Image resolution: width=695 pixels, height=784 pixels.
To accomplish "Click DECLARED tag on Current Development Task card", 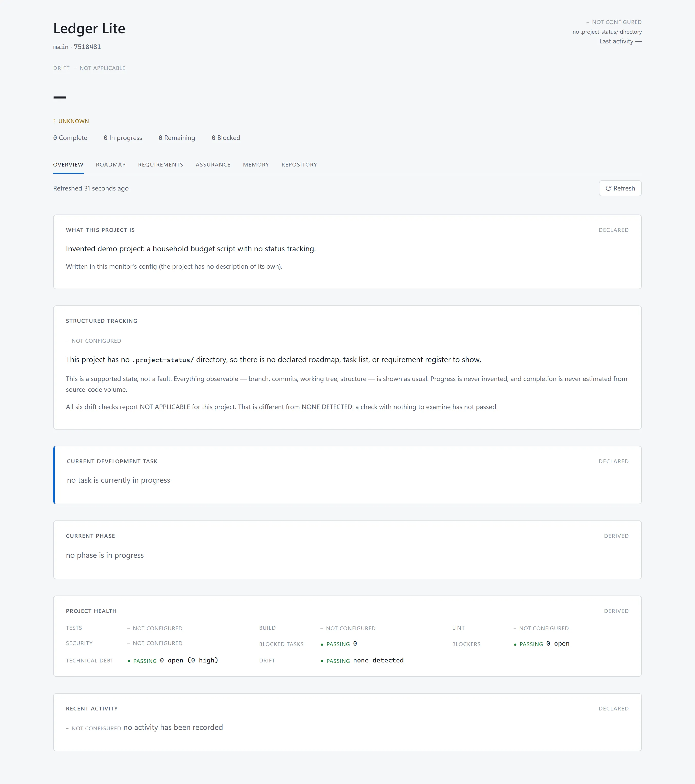I will pyautogui.click(x=614, y=461).
